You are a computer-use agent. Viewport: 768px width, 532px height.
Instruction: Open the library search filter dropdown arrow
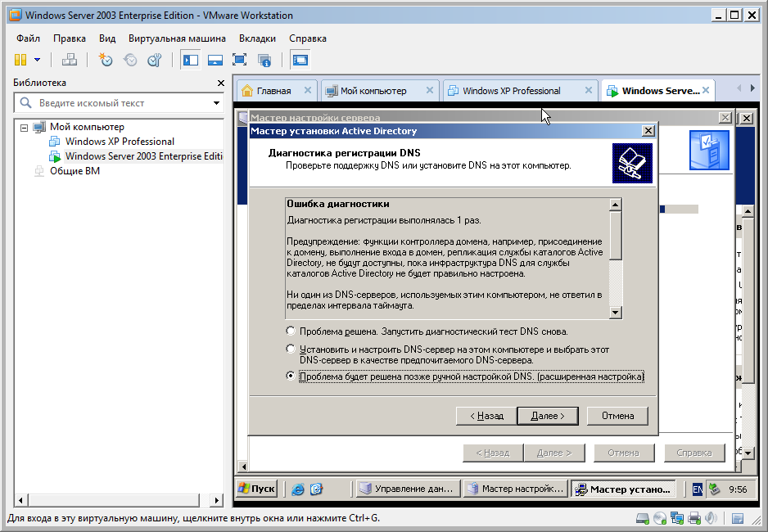216,103
